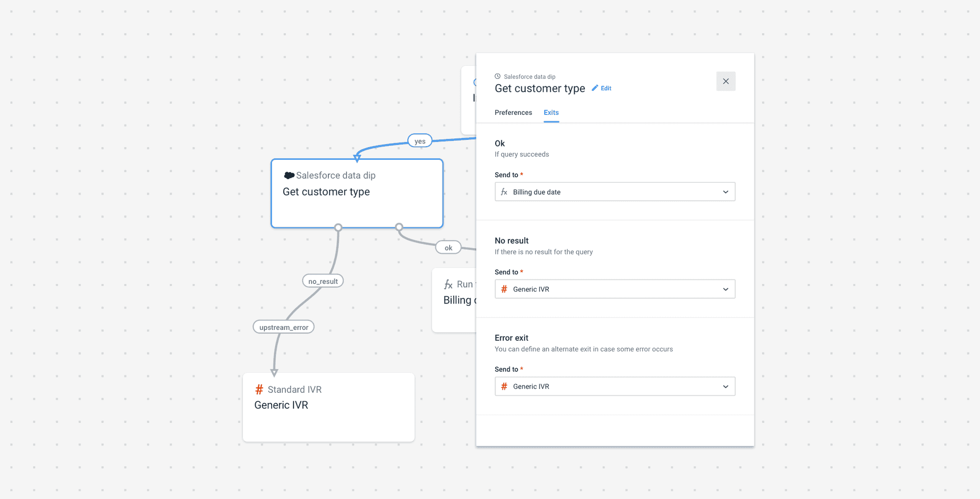Click the pencil icon next to Get customer type title
The image size is (980, 499).
(x=595, y=88)
